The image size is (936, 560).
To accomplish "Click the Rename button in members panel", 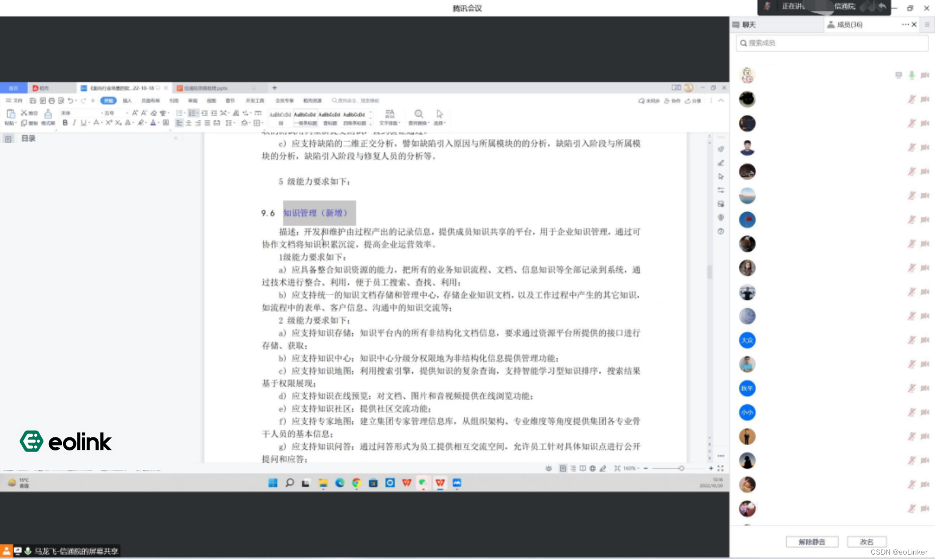I will (867, 542).
